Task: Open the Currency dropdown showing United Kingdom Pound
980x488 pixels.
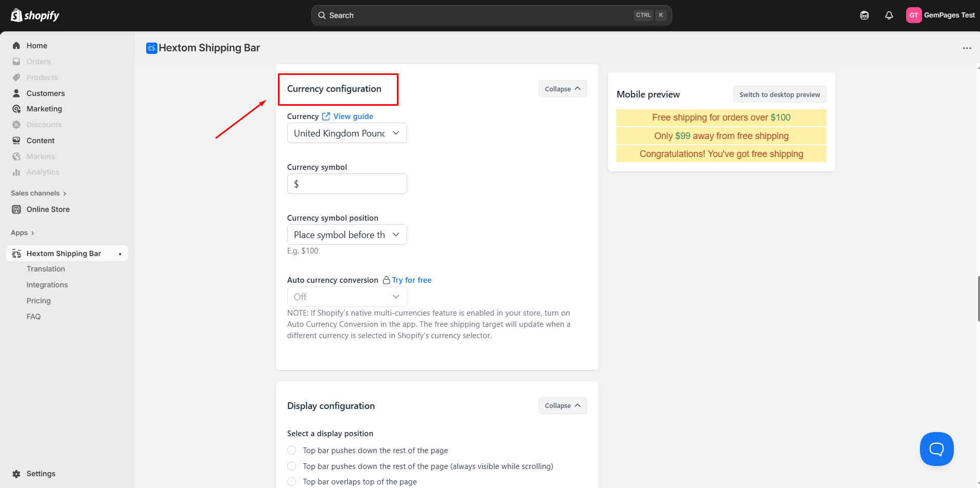Action: pos(347,133)
